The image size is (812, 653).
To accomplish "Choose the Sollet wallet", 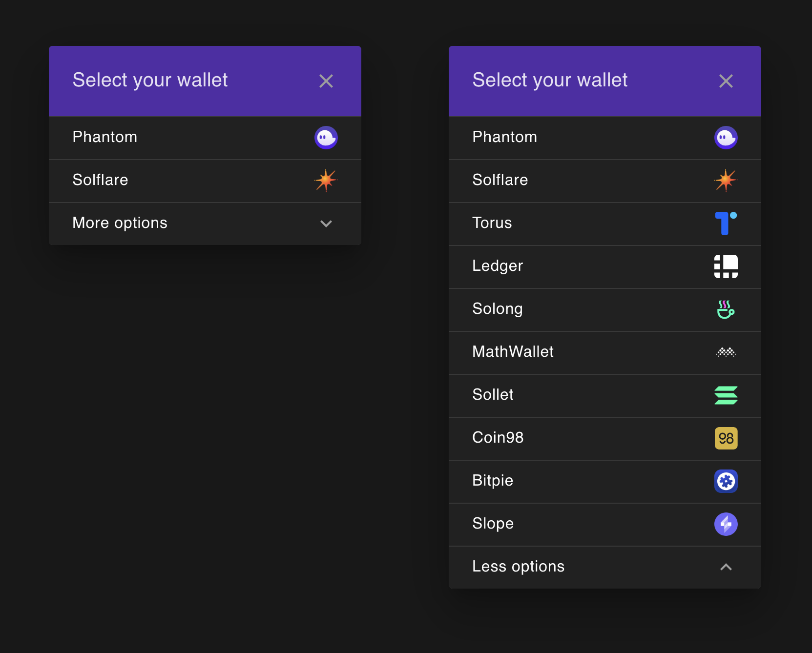I will click(x=605, y=396).
